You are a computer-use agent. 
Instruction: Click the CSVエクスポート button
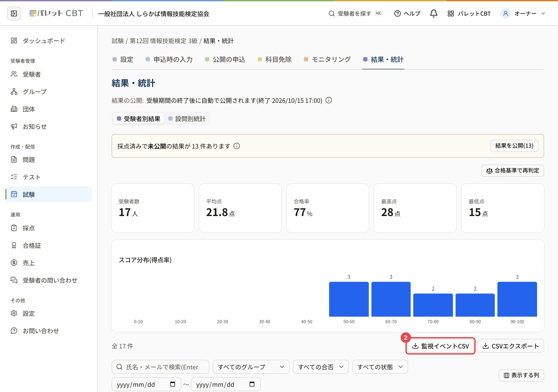pyautogui.click(x=511, y=346)
